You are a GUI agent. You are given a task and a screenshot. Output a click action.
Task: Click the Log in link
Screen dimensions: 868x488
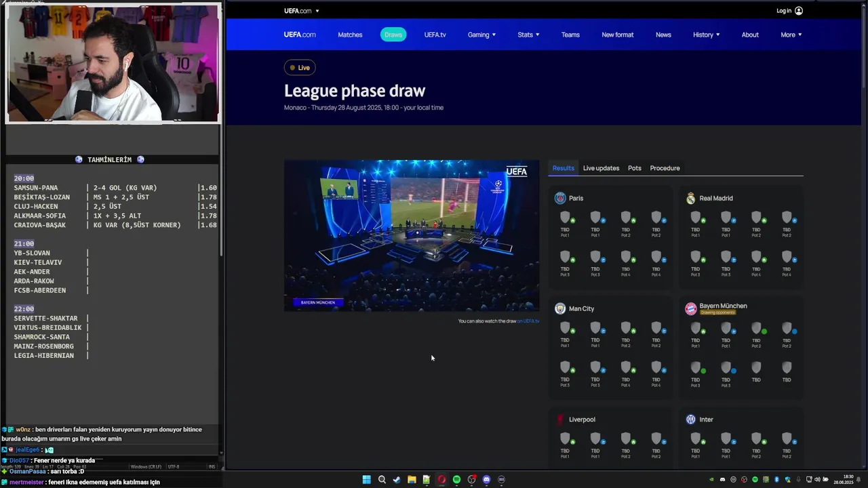tap(784, 11)
